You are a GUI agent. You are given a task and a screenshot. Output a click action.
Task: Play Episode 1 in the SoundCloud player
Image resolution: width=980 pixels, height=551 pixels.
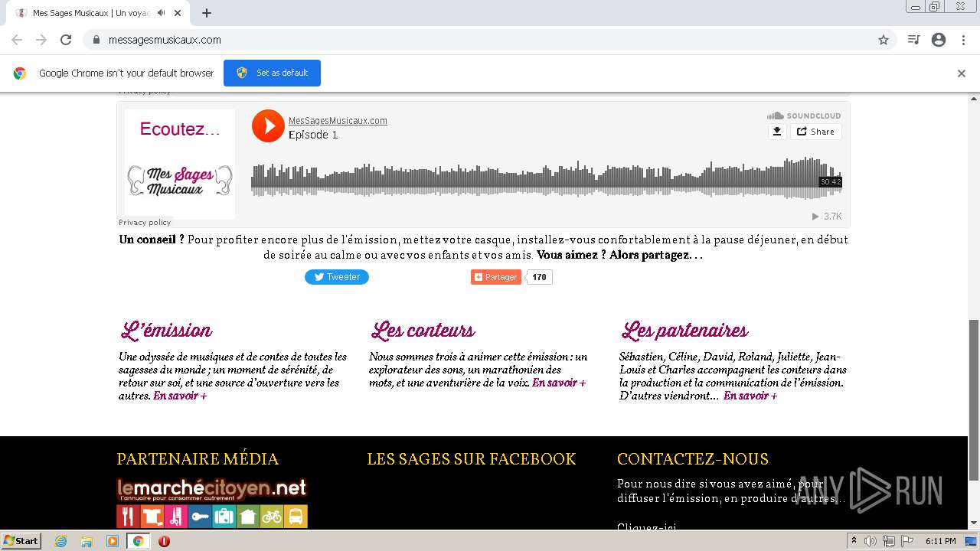click(268, 126)
